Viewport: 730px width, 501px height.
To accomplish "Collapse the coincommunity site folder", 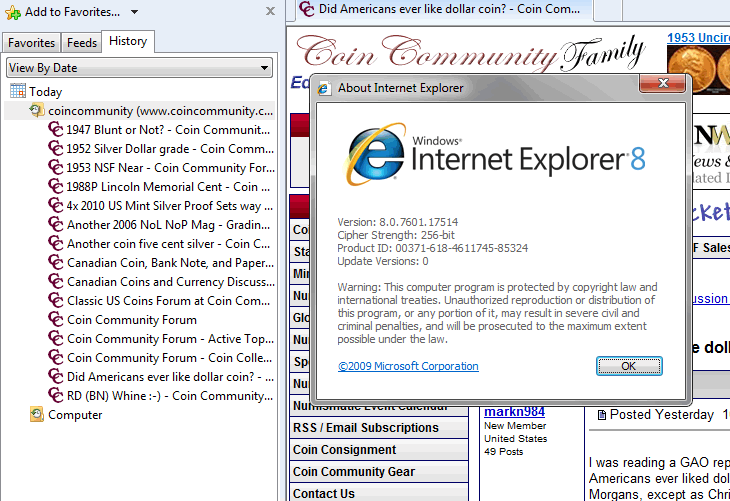I will click(x=161, y=111).
